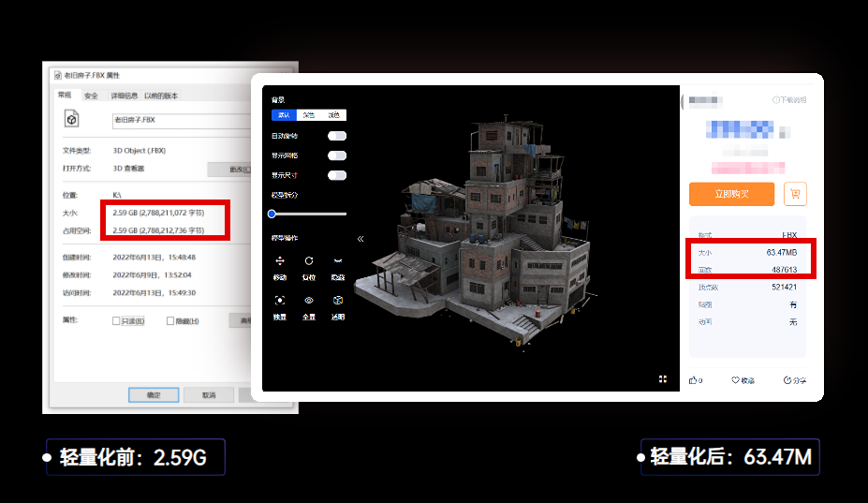This screenshot has height=503, width=868.
Task: Click the 取消 Cancel button in properties
Action: point(209,395)
